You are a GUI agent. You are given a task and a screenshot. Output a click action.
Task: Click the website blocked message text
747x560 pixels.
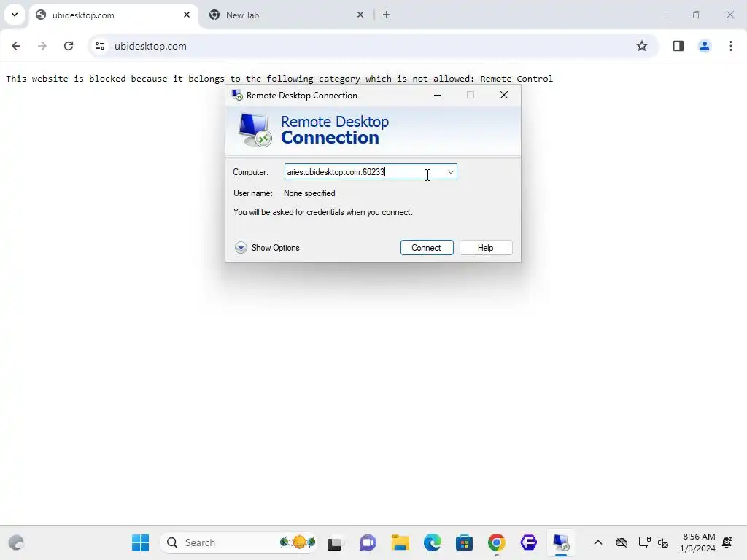[x=279, y=79]
